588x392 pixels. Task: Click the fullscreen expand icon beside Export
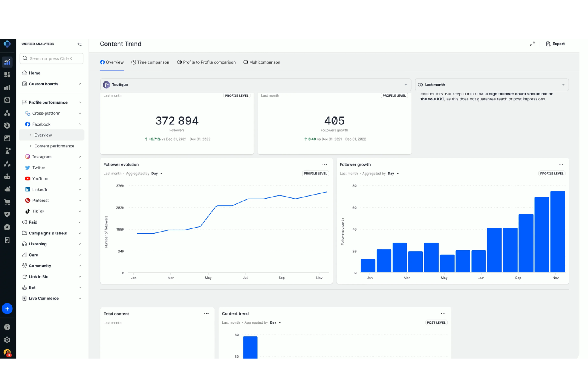(x=532, y=44)
